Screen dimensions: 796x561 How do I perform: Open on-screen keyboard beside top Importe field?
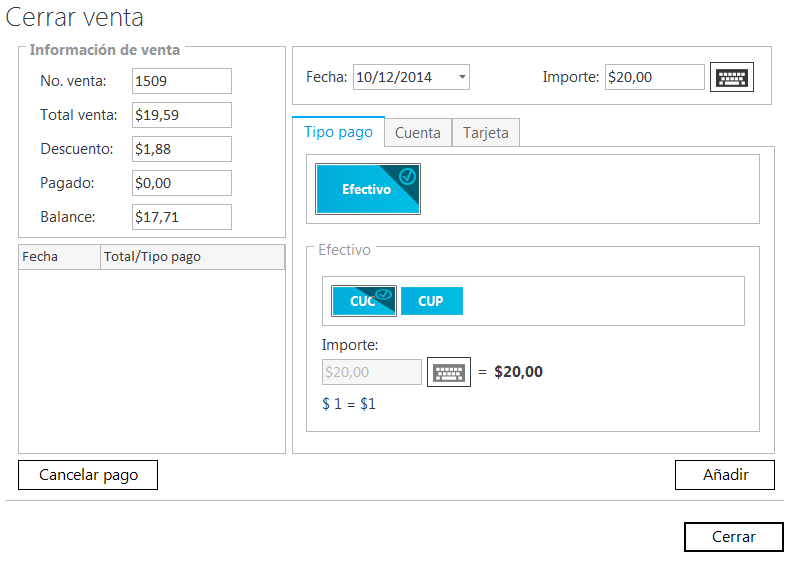[731, 78]
